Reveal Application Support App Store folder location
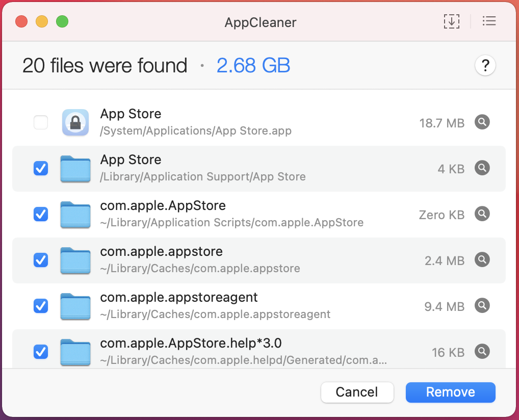519x420 pixels. pos(482,168)
